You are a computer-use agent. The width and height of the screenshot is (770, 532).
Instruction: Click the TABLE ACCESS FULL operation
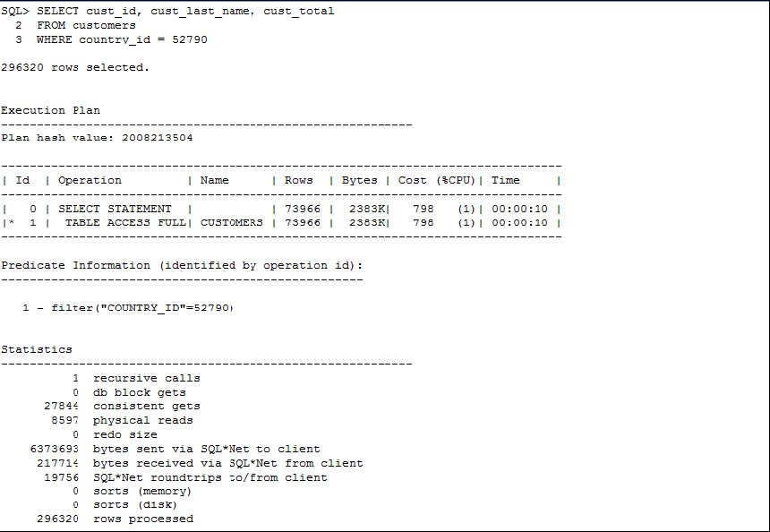pos(125,222)
